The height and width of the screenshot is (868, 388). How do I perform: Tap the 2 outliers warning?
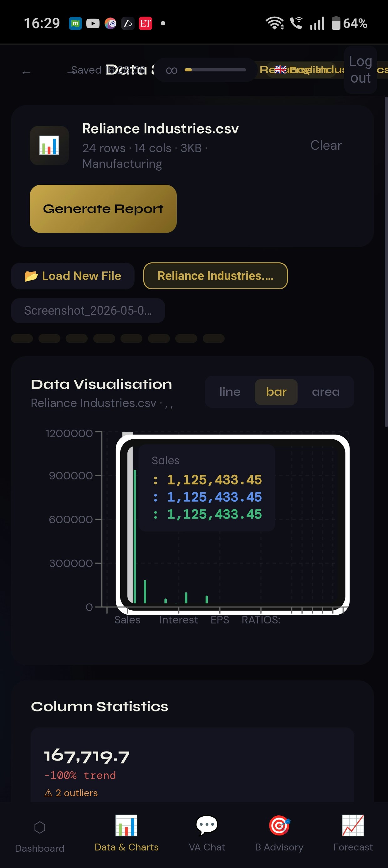pos(71,793)
